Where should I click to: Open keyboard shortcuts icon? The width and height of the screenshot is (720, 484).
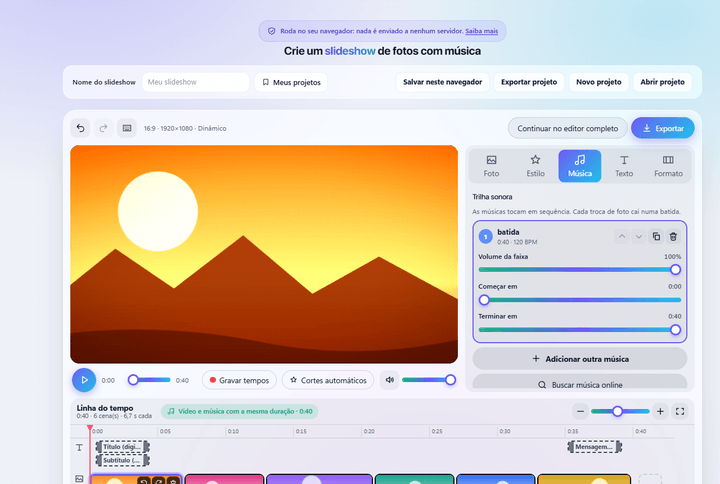(x=127, y=128)
